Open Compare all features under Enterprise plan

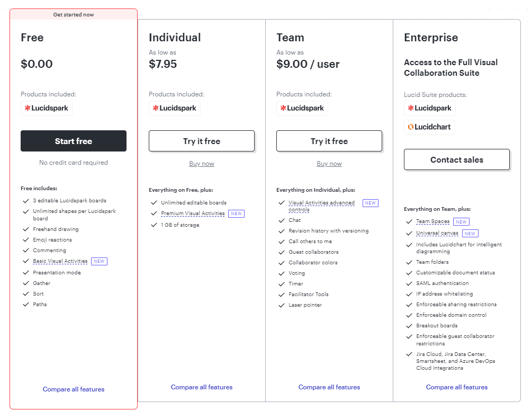point(457,387)
